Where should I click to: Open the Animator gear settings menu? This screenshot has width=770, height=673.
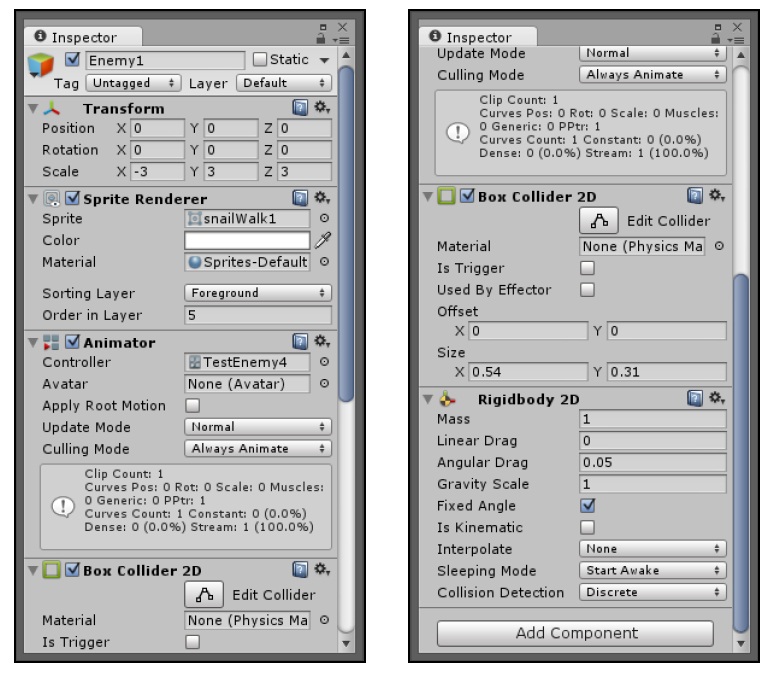tap(322, 341)
